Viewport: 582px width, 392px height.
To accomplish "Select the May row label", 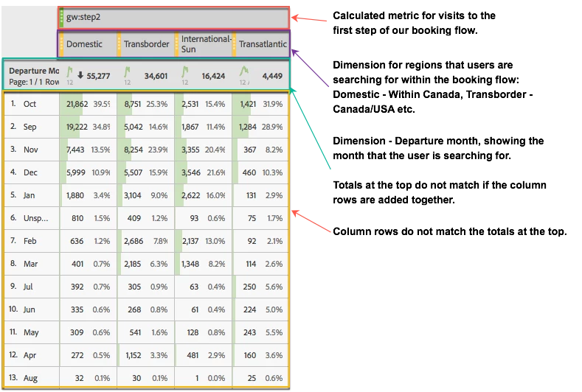I will pyautogui.click(x=31, y=332).
